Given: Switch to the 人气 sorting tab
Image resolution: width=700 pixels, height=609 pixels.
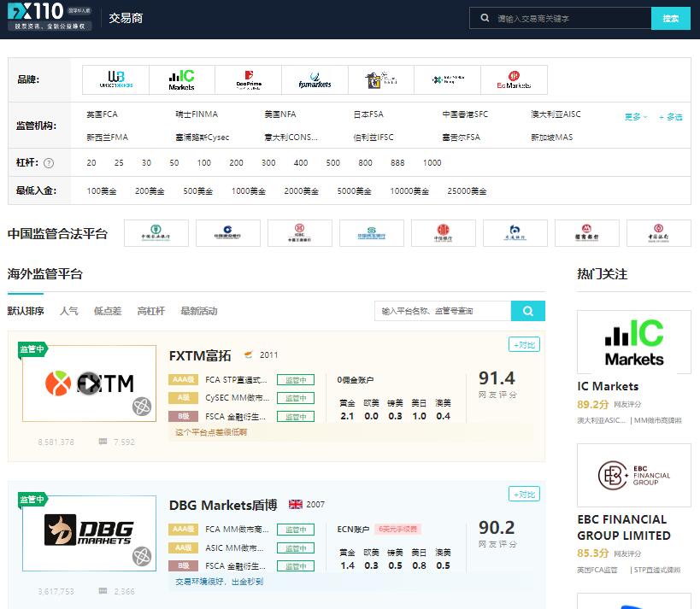Looking at the screenshot, I should tap(68, 311).
